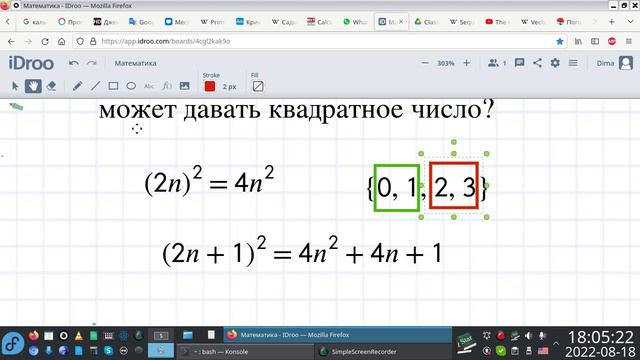Click the clock showing 18:05:22
The height and width of the screenshot is (360, 640).
600,337
